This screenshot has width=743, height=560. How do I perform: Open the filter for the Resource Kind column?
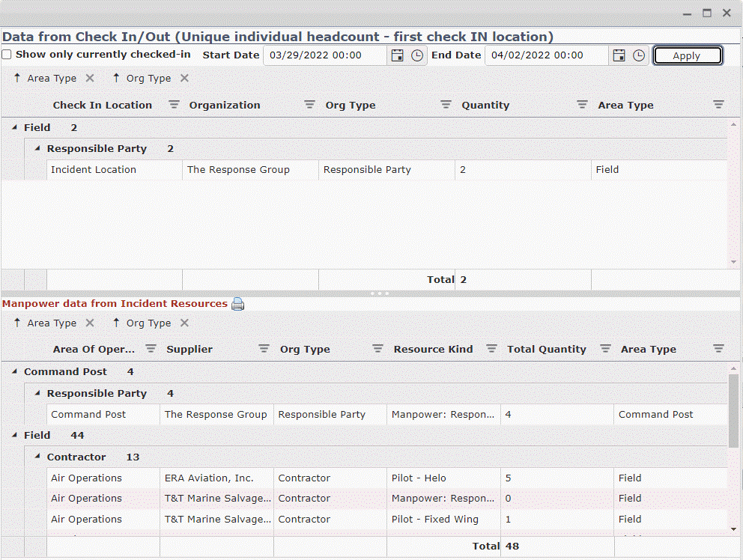tap(491, 349)
